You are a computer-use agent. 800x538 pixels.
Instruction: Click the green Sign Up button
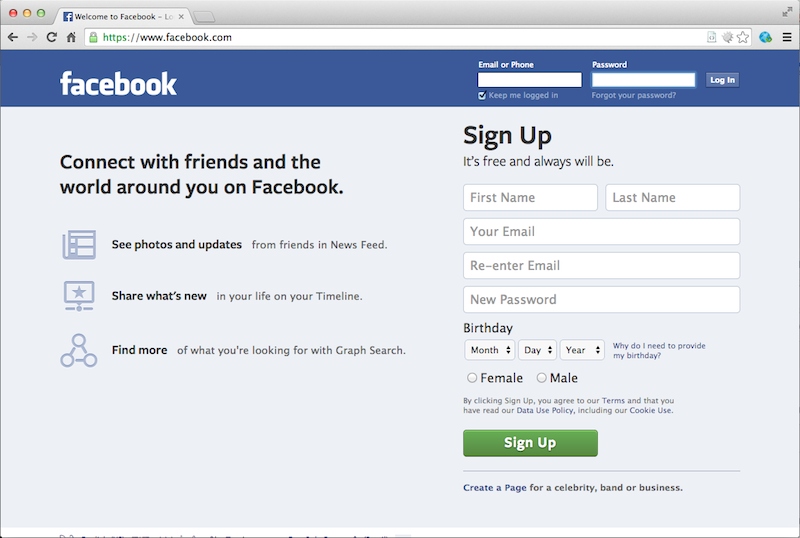(530, 443)
